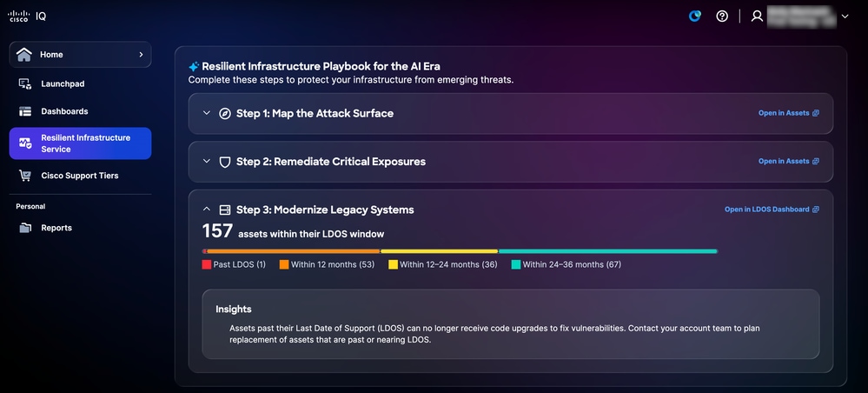Click Within 12 months (53) legend label
The image size is (868, 393).
coord(333,265)
